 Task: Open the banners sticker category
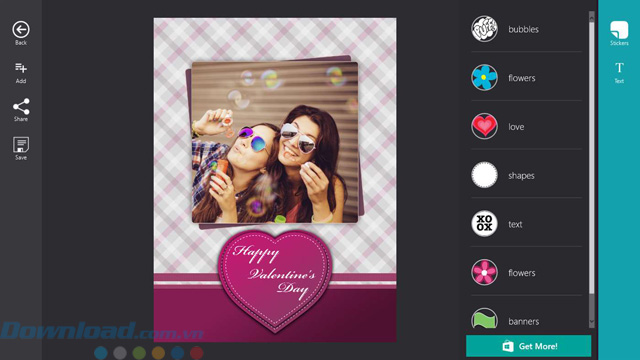526,321
